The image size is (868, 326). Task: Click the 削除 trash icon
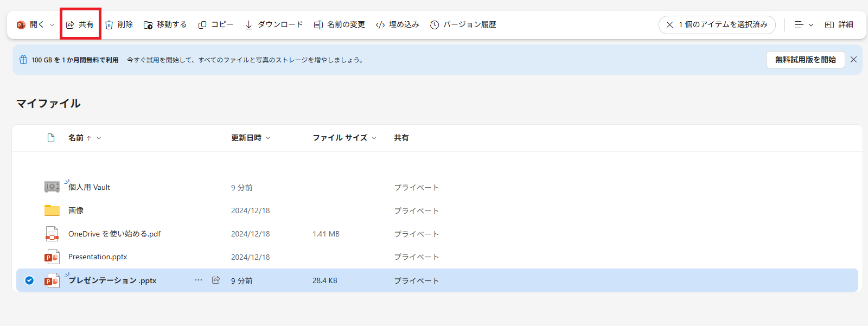point(109,25)
